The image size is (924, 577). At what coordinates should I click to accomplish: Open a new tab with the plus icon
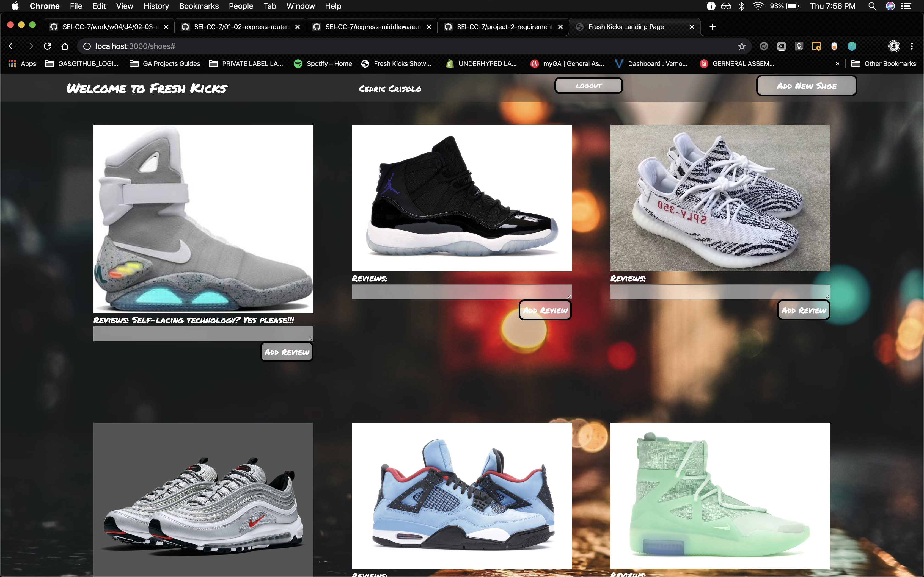click(713, 27)
